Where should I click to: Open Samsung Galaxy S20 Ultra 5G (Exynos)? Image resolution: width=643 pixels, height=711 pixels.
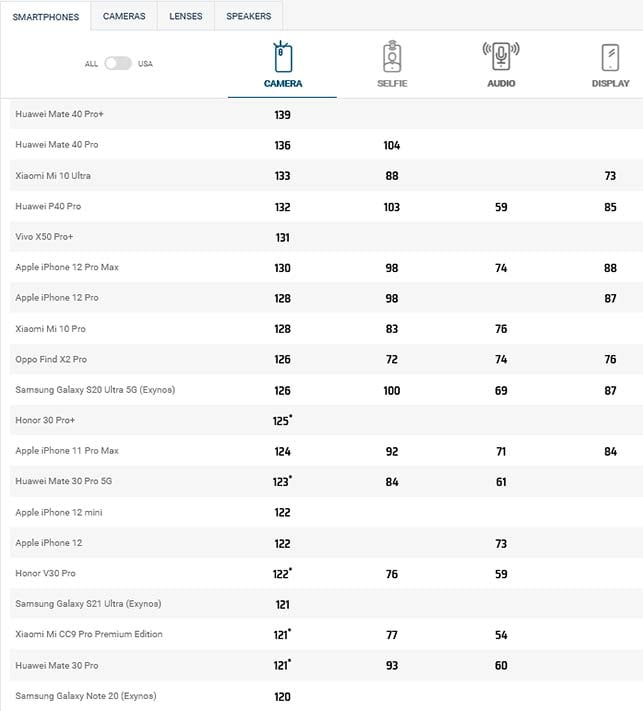coord(95,390)
